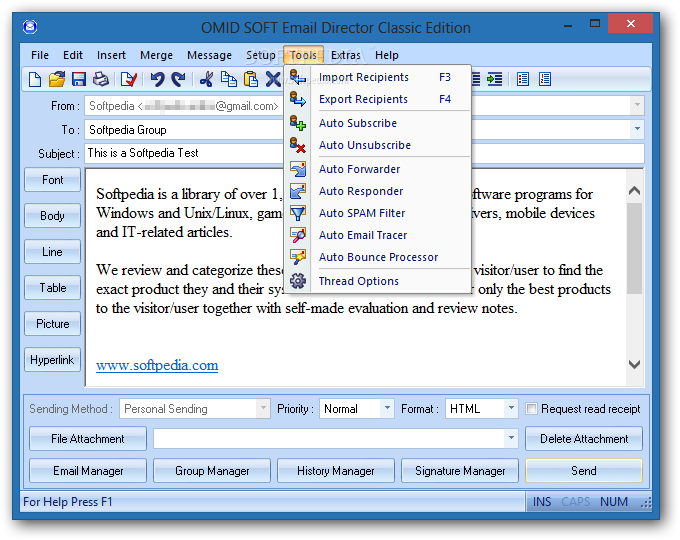Click the Line button
The height and width of the screenshot is (540, 680).
point(52,252)
